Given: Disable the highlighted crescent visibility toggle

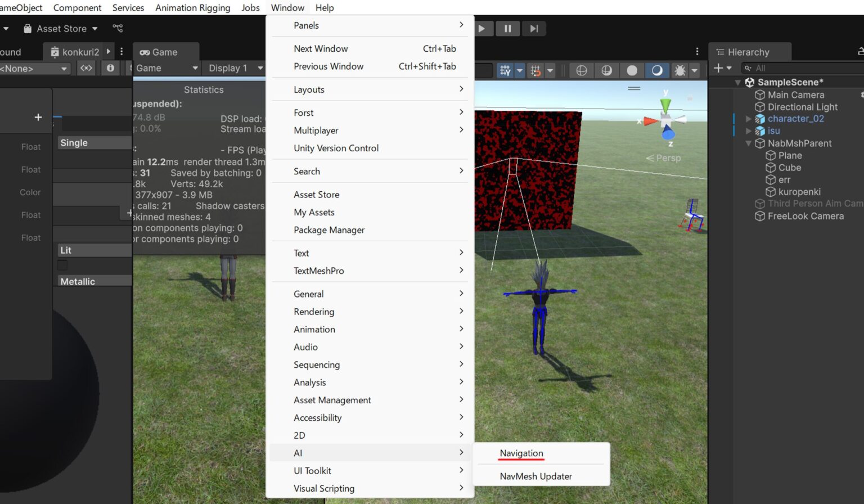Looking at the screenshot, I should point(656,70).
